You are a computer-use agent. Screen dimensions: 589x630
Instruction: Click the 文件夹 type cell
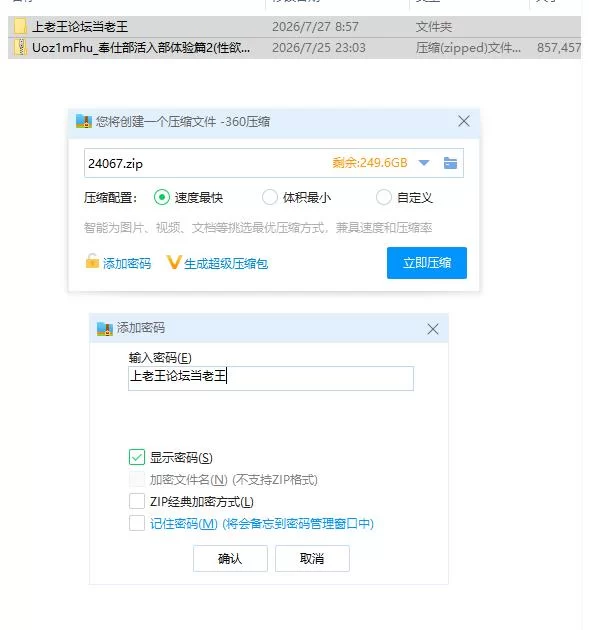coord(434,27)
